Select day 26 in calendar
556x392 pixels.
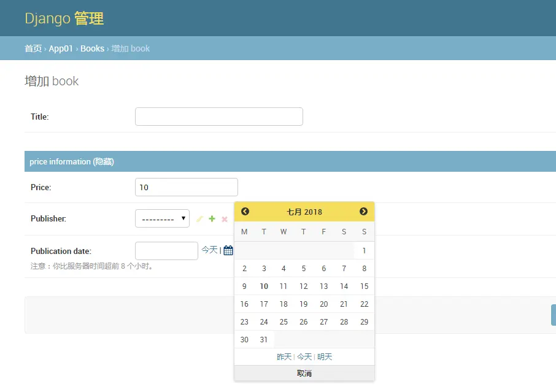pos(304,321)
